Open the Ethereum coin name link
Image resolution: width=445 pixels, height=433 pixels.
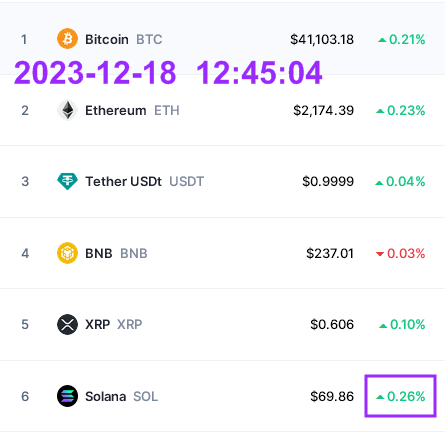(x=116, y=110)
